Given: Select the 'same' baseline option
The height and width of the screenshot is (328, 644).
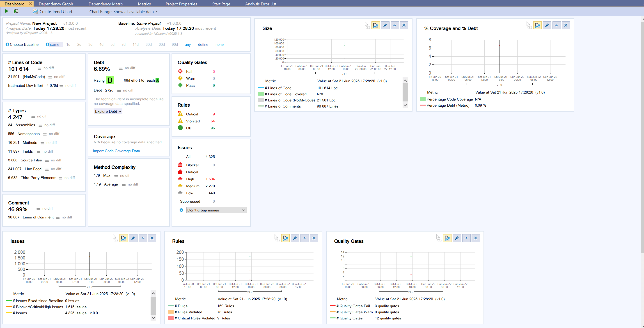Looking at the screenshot, I should (x=54, y=44).
